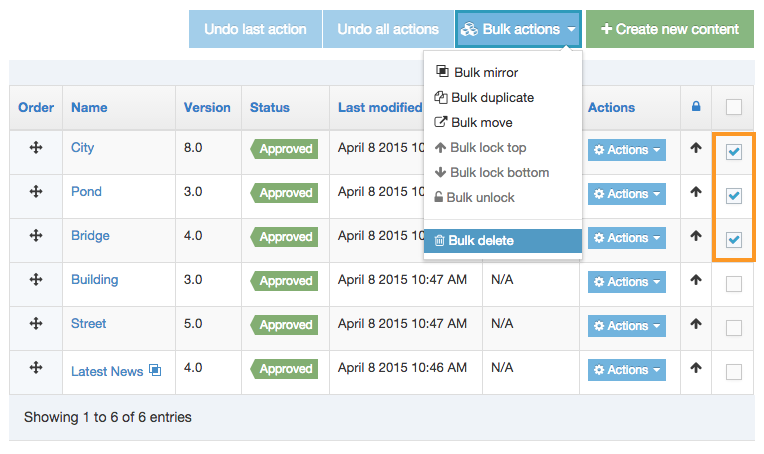Click the up arrow in Latest News row
The image size is (764, 454).
click(x=696, y=369)
